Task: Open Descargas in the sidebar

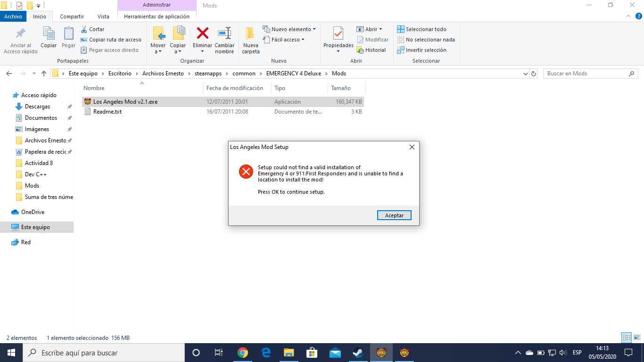Action: pyautogui.click(x=37, y=107)
